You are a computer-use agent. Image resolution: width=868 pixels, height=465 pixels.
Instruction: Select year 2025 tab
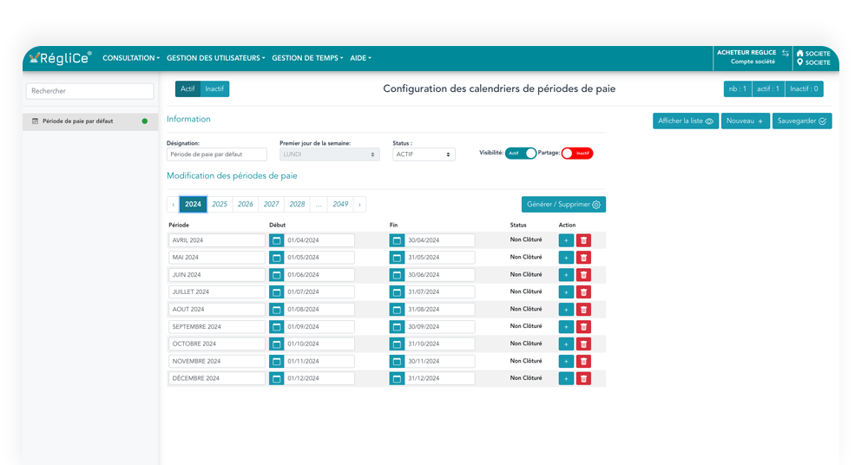pos(220,204)
